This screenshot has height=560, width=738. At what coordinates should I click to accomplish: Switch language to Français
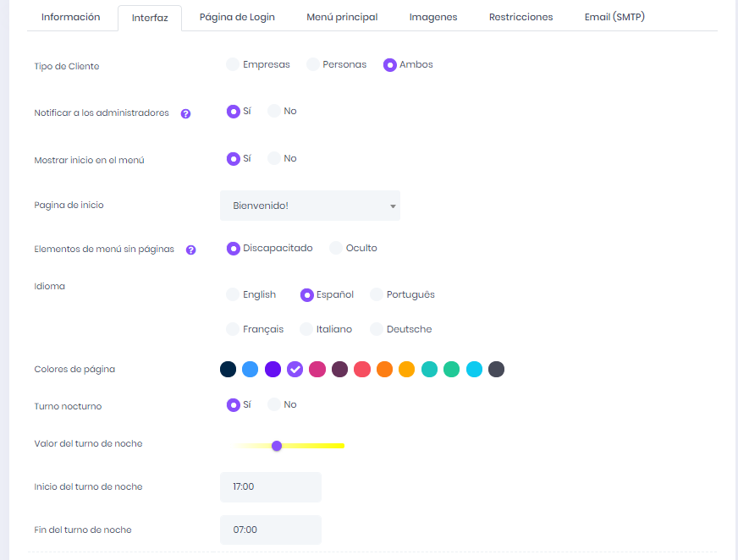tap(233, 329)
